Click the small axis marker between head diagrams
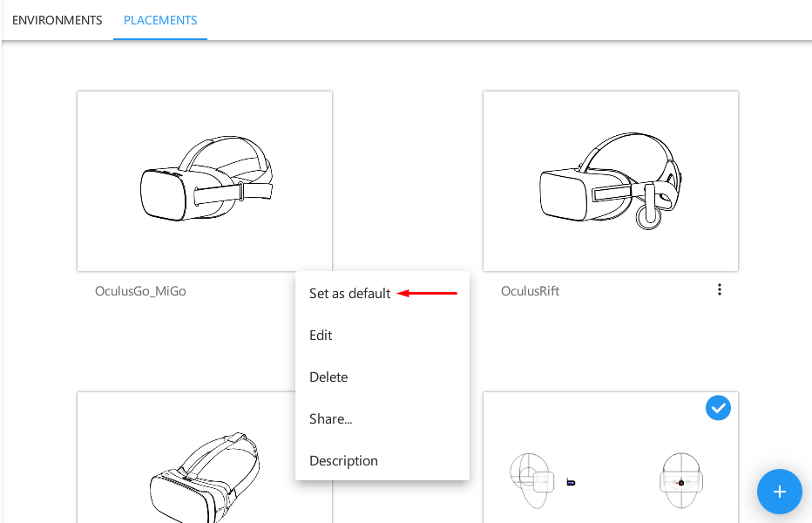The width and height of the screenshot is (812, 523). 571,482
